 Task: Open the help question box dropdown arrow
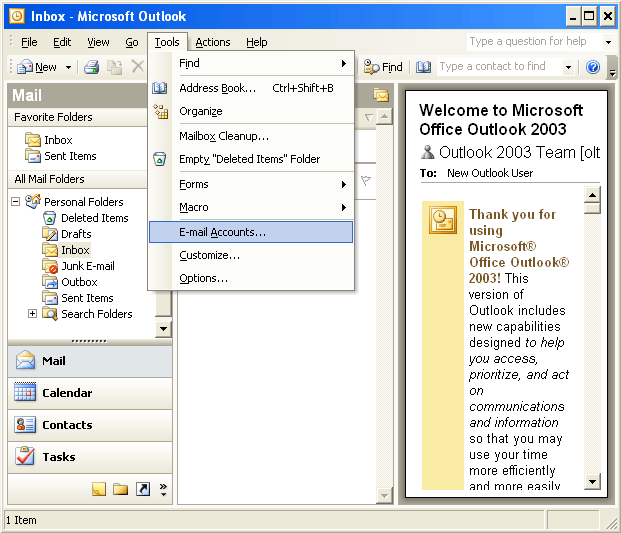pyautogui.click(x=608, y=42)
